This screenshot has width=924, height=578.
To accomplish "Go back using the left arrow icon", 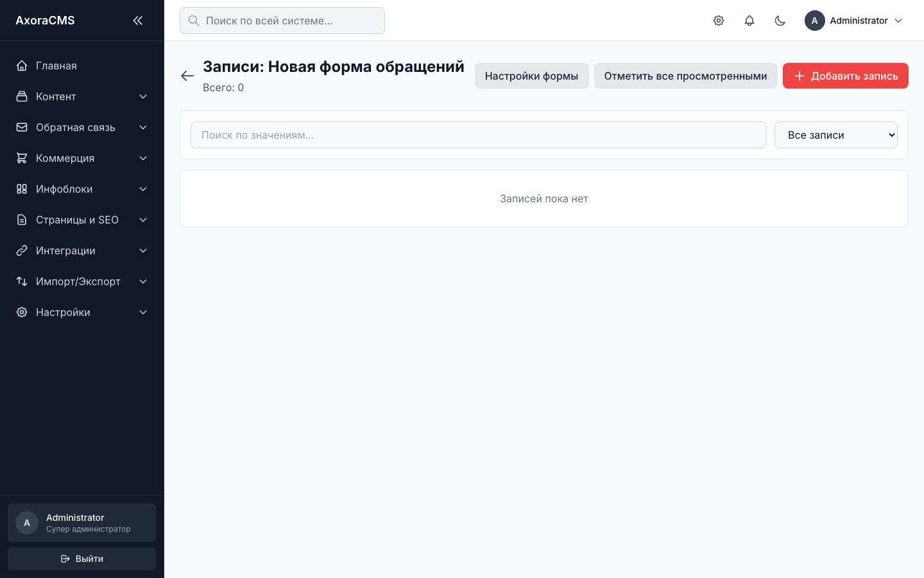I will pos(187,76).
